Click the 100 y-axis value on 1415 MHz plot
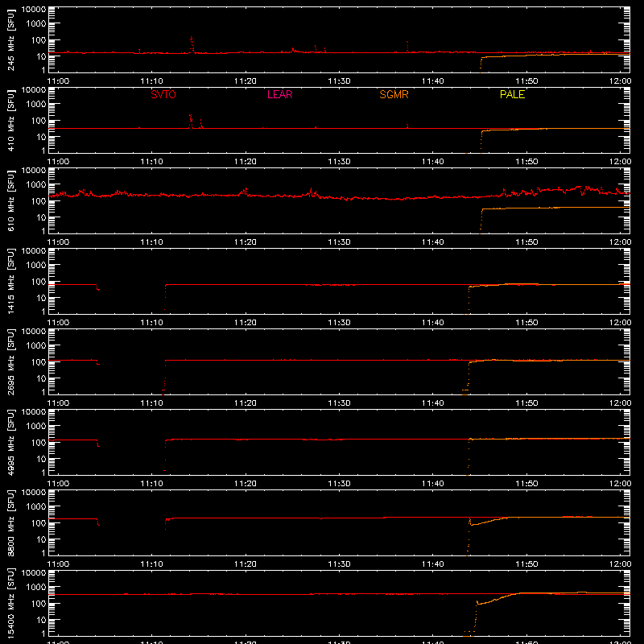This screenshot has width=644, height=644. point(39,282)
